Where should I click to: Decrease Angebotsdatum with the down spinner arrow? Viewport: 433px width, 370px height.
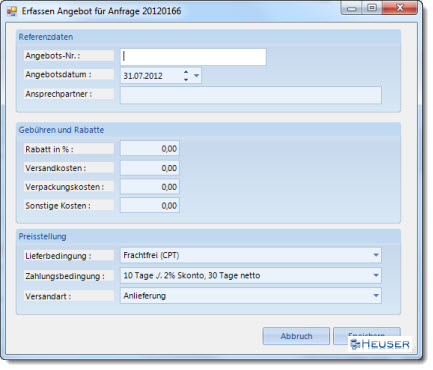[186, 79]
